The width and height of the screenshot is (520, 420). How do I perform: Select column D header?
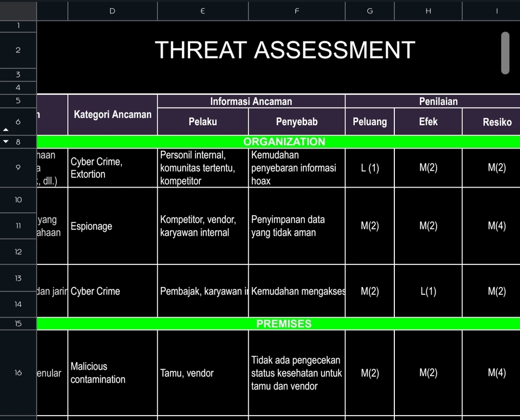(113, 11)
